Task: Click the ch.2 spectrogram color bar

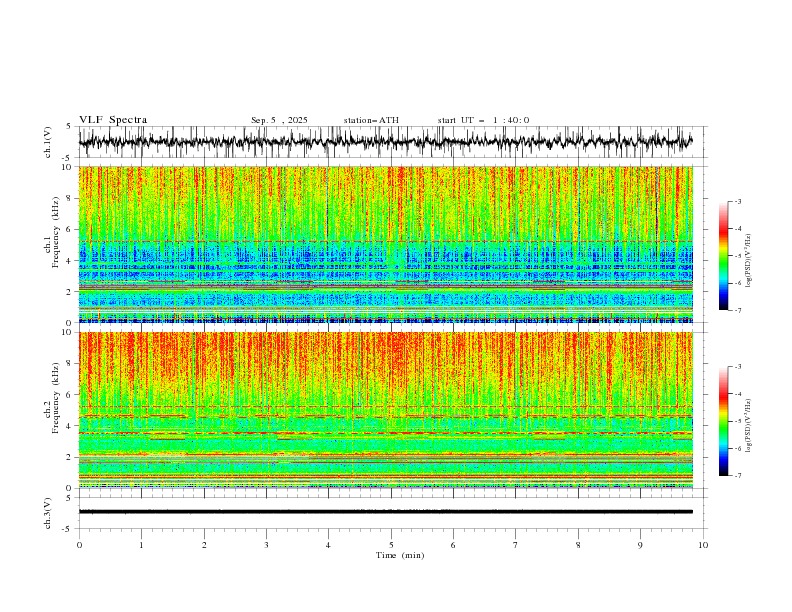Action: (x=723, y=421)
